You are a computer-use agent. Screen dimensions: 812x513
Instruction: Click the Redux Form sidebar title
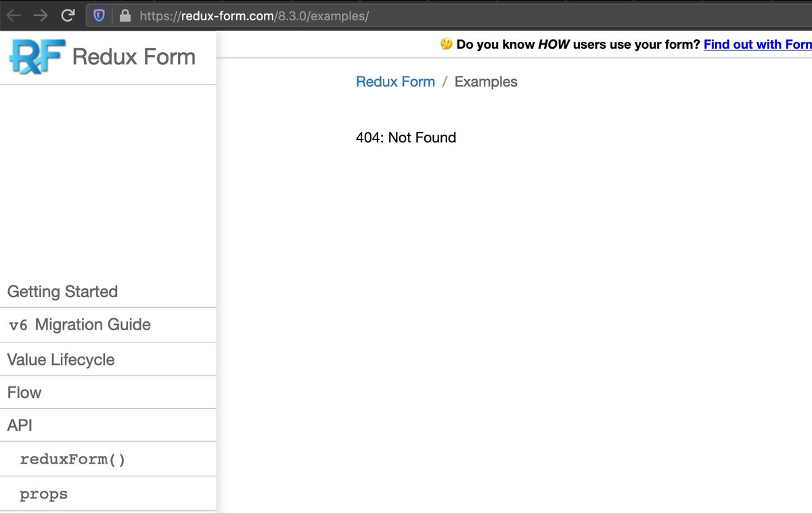pyautogui.click(x=134, y=57)
